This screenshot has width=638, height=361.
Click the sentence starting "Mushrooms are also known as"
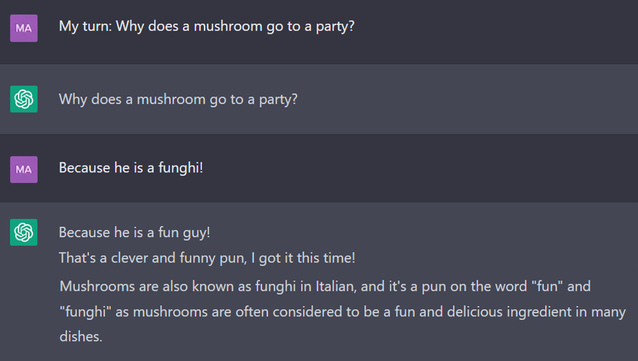343,311
